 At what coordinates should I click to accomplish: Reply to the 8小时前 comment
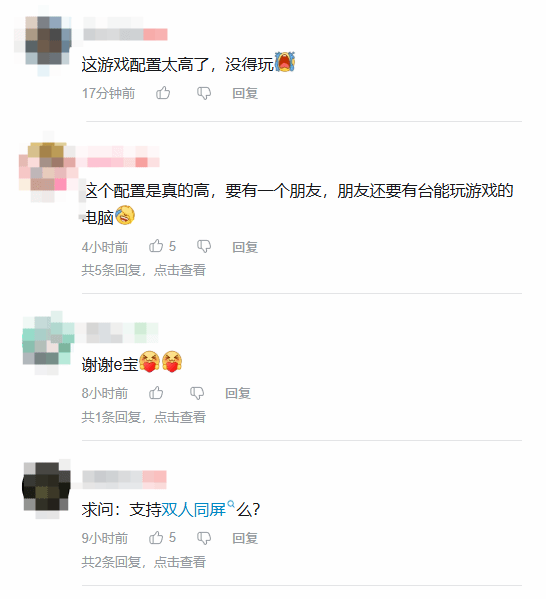click(x=238, y=393)
